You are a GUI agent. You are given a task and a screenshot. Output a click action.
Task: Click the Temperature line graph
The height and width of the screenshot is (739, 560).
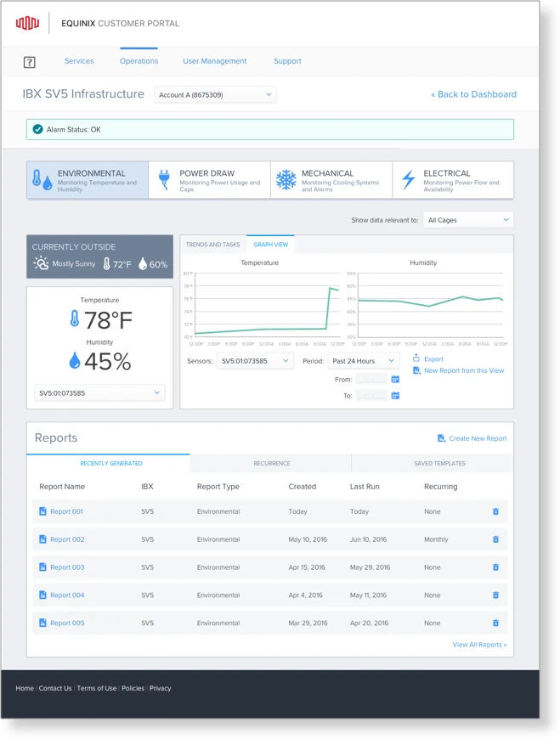pyautogui.click(x=268, y=305)
